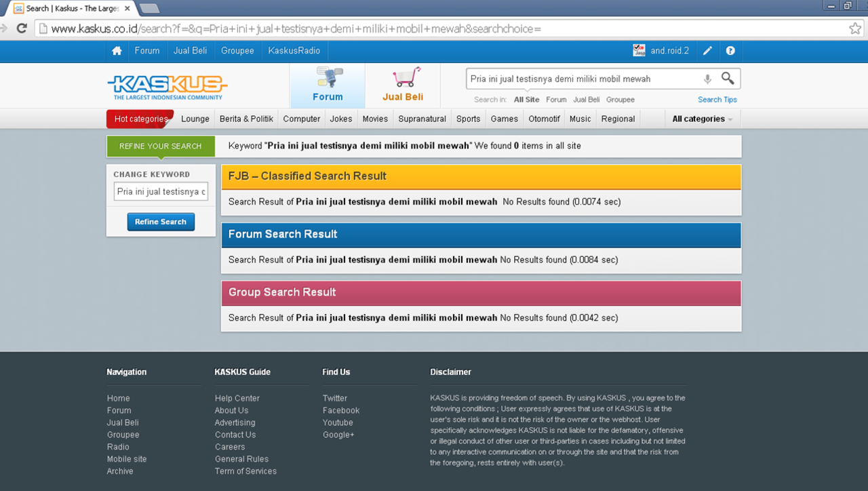This screenshot has width=868, height=491.
Task: Click the and.roid.2 username
Action: point(670,51)
